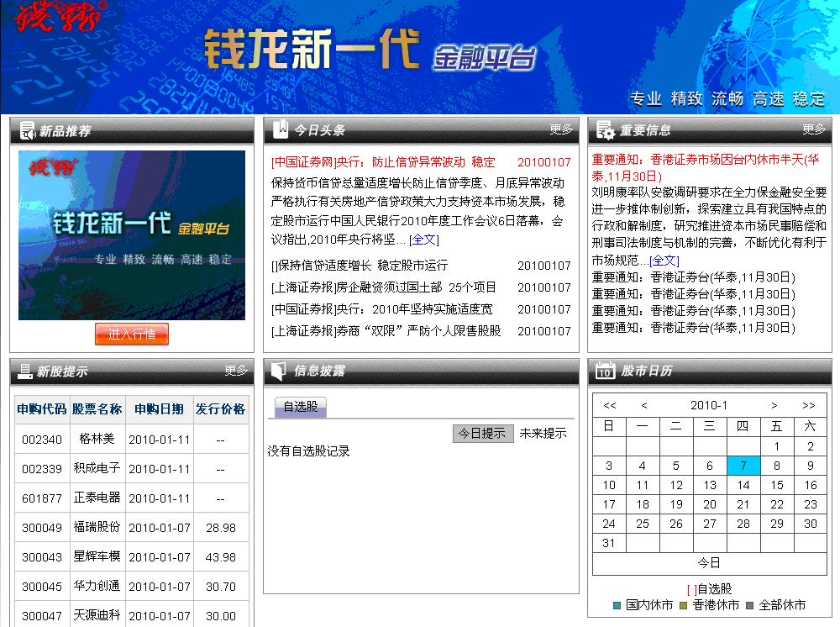This screenshot has height=627, width=840.
Task: Click the 全部休市 gray legend square
Action: (749, 605)
